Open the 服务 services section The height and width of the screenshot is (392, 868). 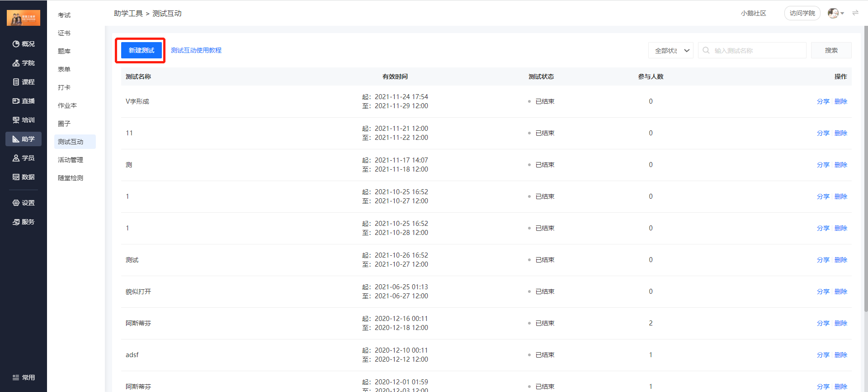coord(24,222)
